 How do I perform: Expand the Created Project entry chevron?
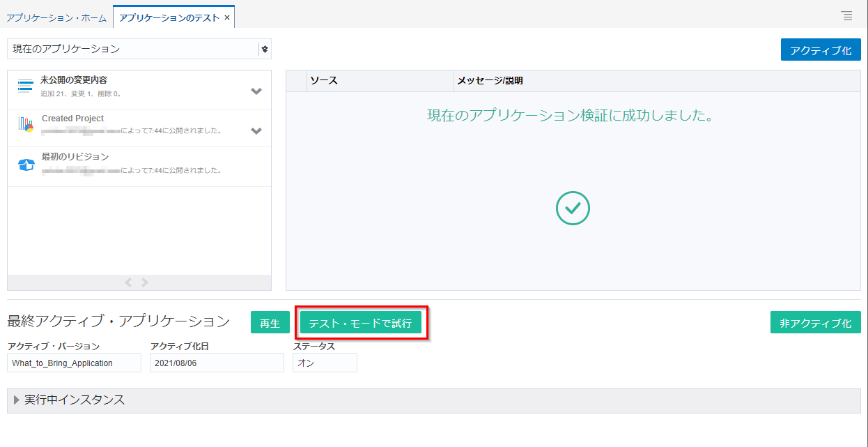[x=256, y=131]
